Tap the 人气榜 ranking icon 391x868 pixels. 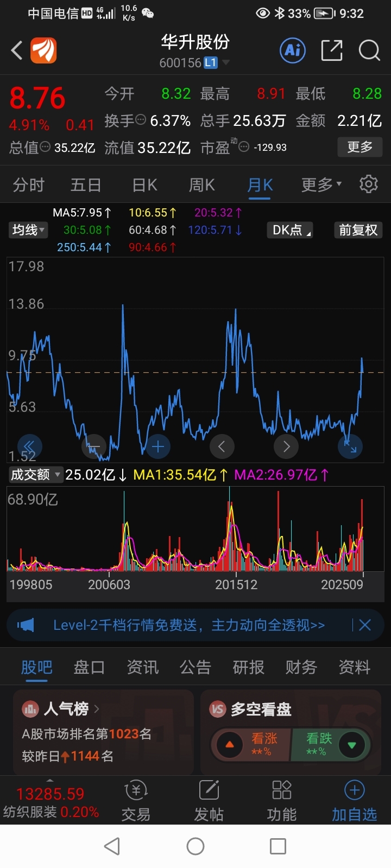pyautogui.click(x=30, y=709)
